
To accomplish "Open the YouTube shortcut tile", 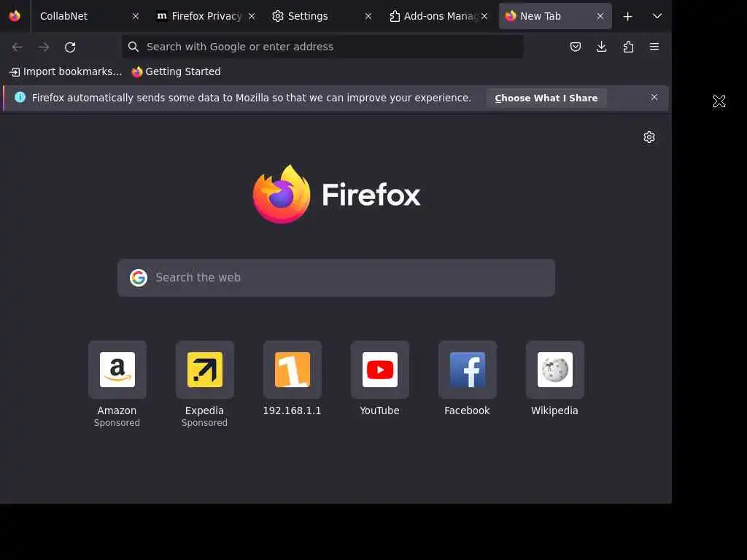I will click(379, 370).
